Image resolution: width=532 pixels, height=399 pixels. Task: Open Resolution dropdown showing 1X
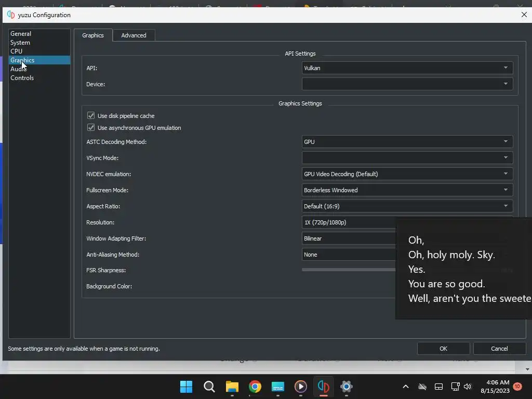[x=349, y=222]
